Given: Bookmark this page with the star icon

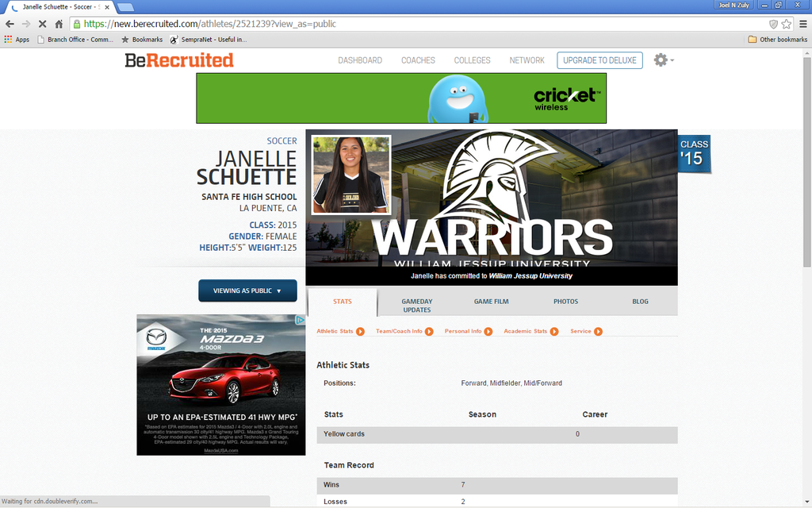Looking at the screenshot, I should point(786,24).
